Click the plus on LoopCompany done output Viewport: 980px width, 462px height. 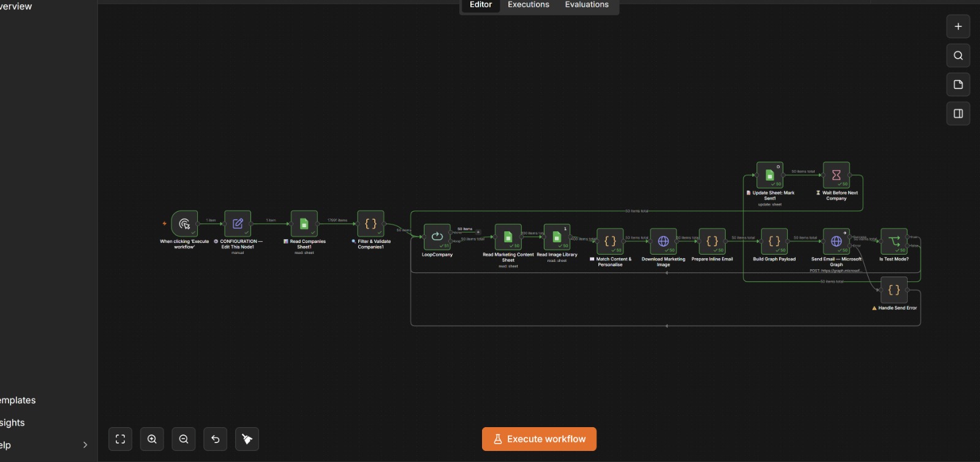[x=478, y=233]
